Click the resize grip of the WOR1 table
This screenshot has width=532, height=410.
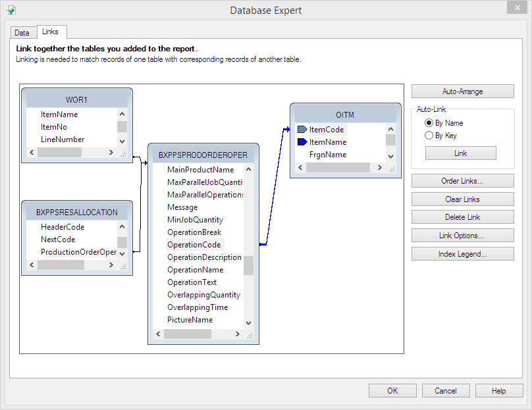tap(122, 153)
